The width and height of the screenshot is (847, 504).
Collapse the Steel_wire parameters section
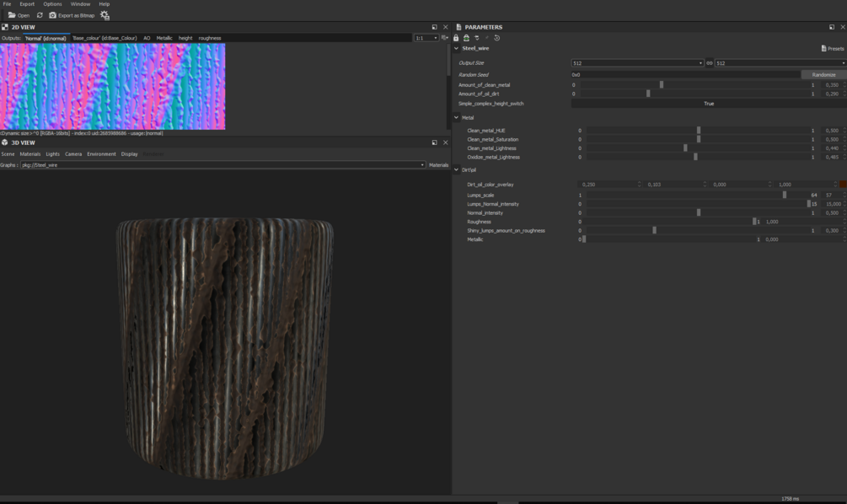click(457, 49)
